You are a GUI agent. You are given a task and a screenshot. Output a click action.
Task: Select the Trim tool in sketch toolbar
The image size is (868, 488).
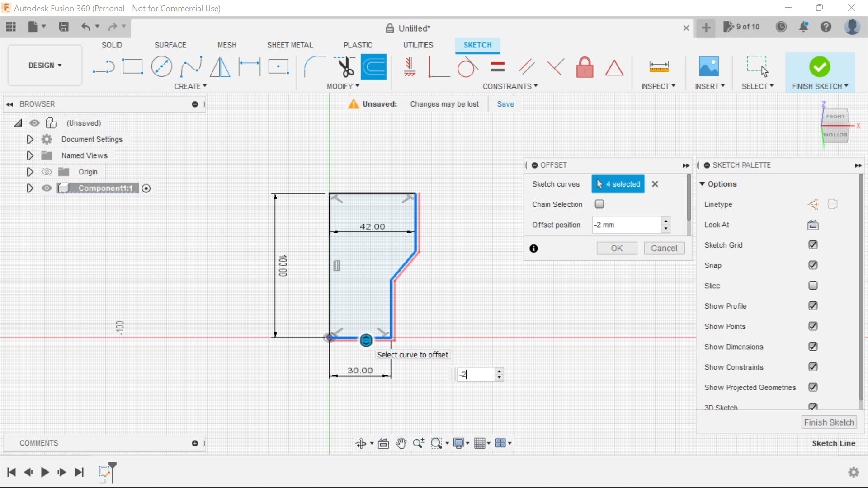[x=344, y=67]
